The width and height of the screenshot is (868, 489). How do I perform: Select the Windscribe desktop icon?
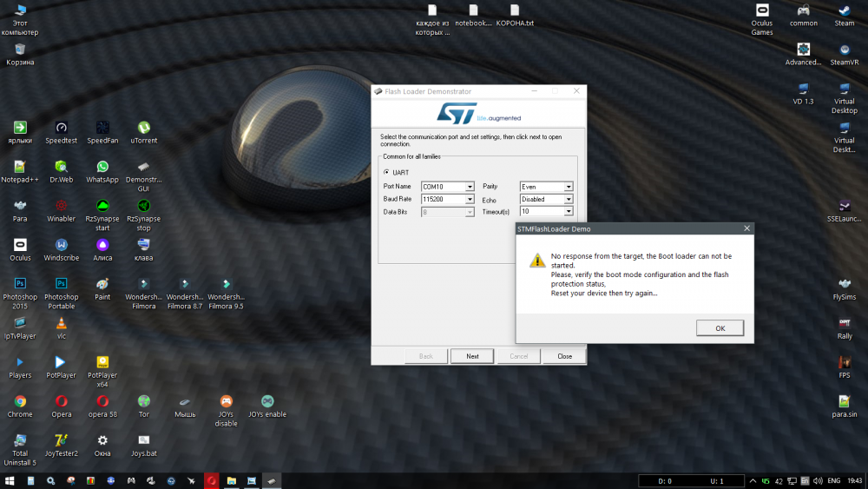(x=62, y=246)
